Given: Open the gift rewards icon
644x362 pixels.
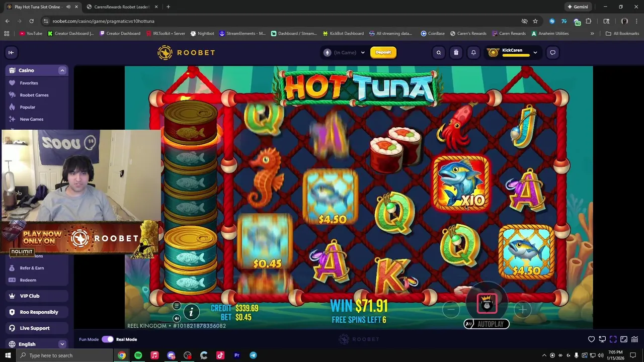Looking at the screenshot, I should point(456,52).
